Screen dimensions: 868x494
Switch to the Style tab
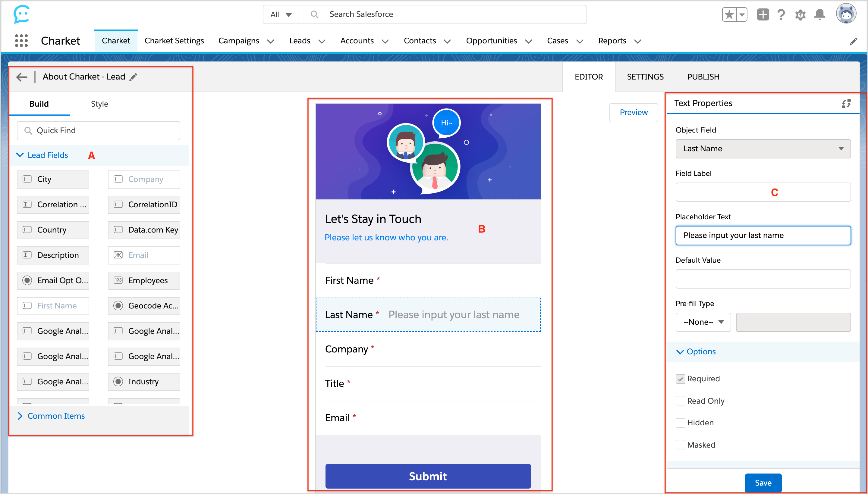[99, 104]
